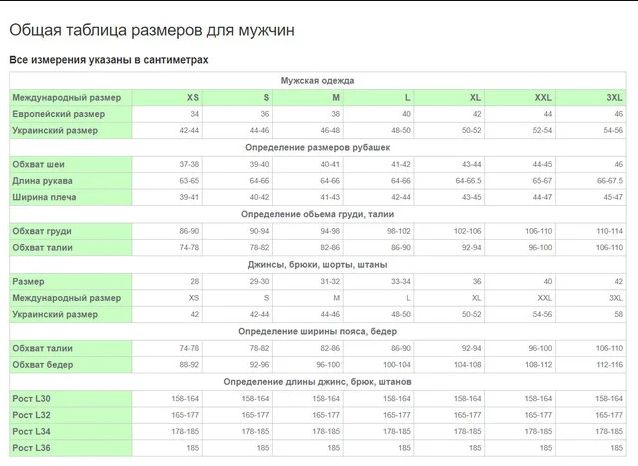Click Ukrainian size cell 46-48

[x=330, y=131]
